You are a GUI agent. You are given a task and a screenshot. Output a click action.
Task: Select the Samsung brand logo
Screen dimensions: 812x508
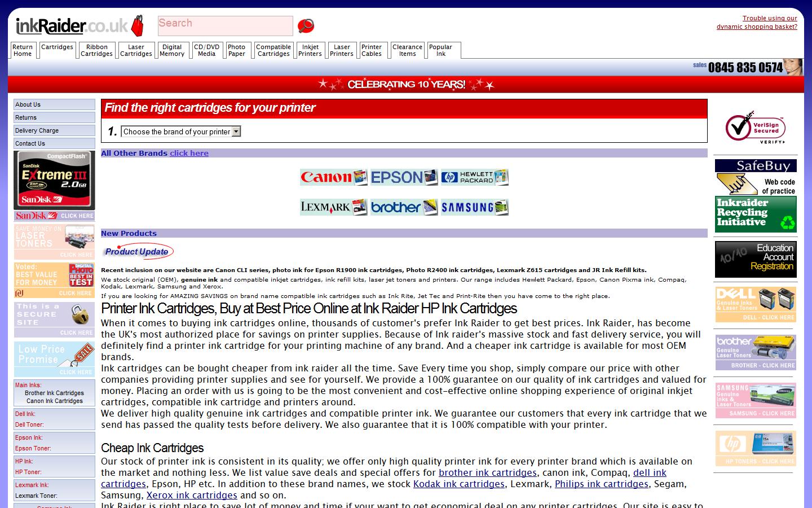click(x=474, y=207)
